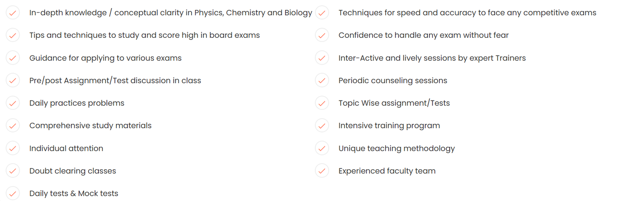Select the Unique teaching methodology text
644x201 pixels.
(x=396, y=148)
